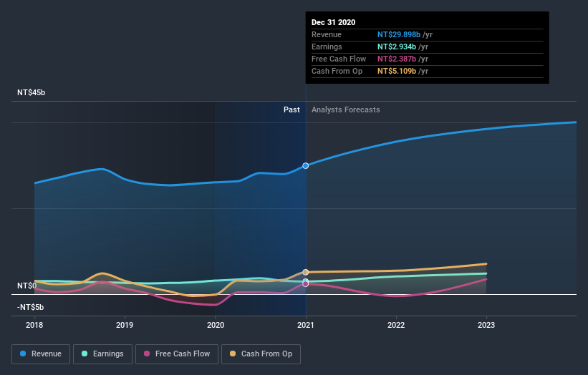Viewport: 588px width, 375px height.
Task: Click the NT$29.898b revenue value
Action: [399, 34]
